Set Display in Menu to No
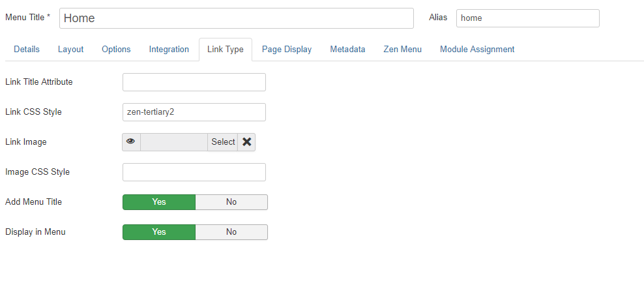The width and height of the screenshot is (644, 285). (x=231, y=232)
